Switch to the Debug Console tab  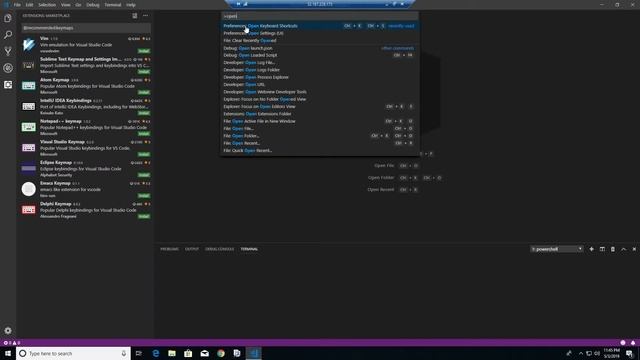point(220,249)
